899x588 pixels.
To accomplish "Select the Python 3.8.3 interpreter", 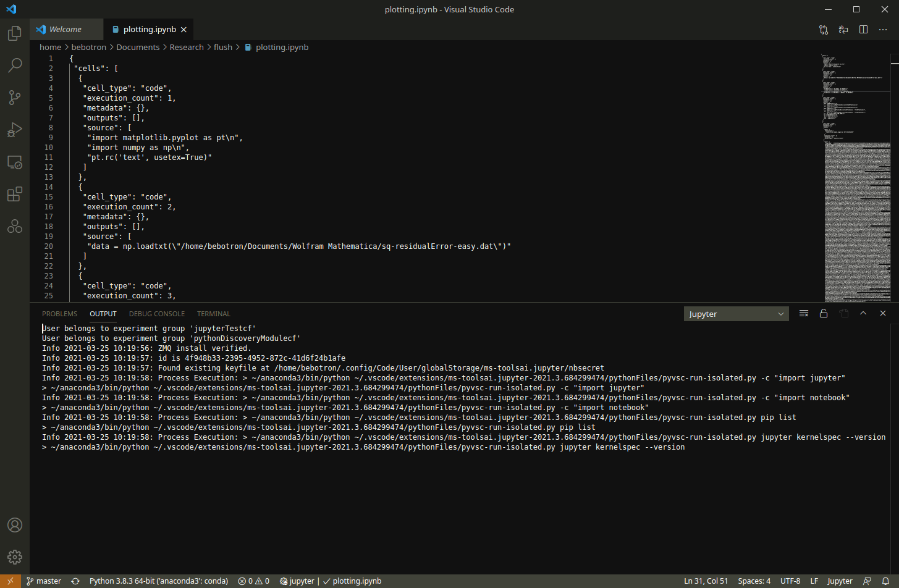I will point(159,581).
